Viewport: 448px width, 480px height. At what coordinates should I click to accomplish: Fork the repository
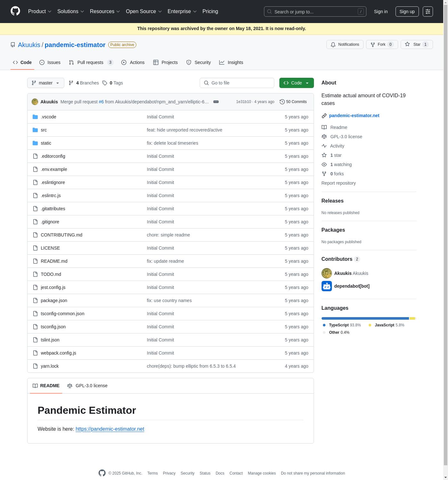pyautogui.click(x=382, y=44)
